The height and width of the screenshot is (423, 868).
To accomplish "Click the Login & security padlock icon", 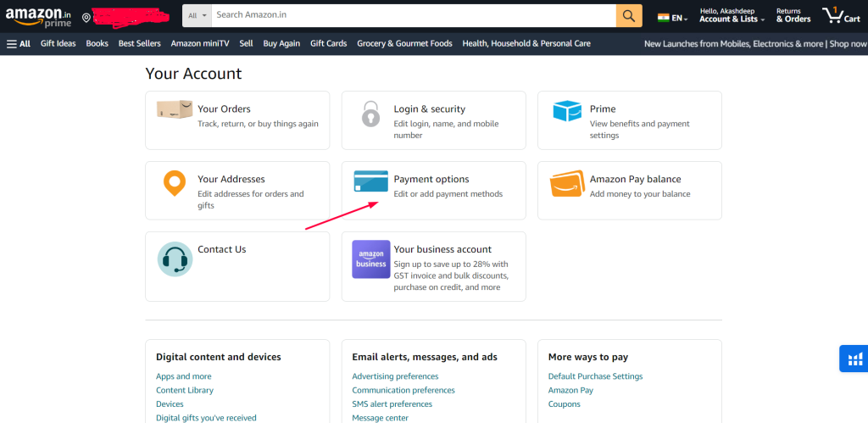I will click(371, 114).
